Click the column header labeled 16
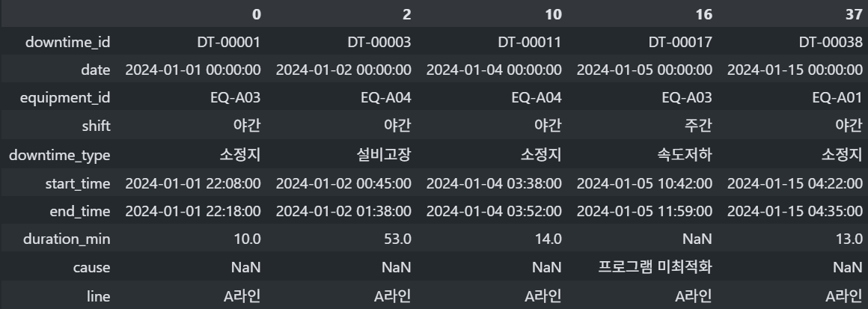The image size is (868, 309). pos(703,13)
